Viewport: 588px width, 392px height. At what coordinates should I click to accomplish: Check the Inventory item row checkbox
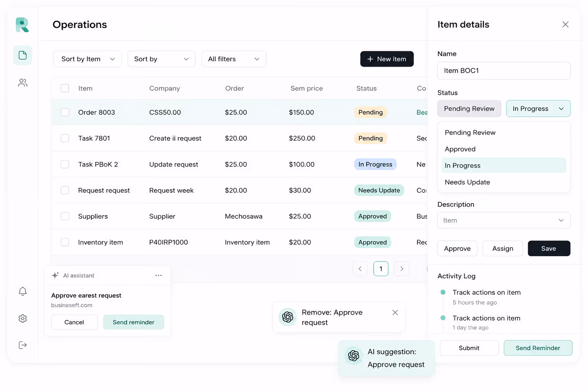coord(65,242)
